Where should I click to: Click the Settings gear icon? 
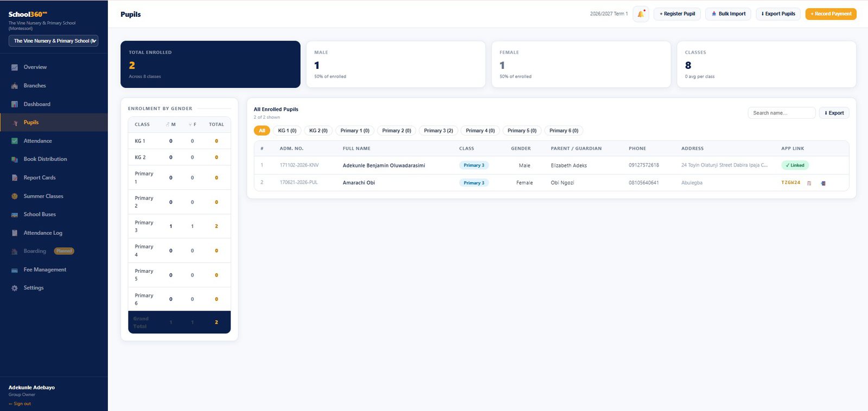(x=15, y=288)
